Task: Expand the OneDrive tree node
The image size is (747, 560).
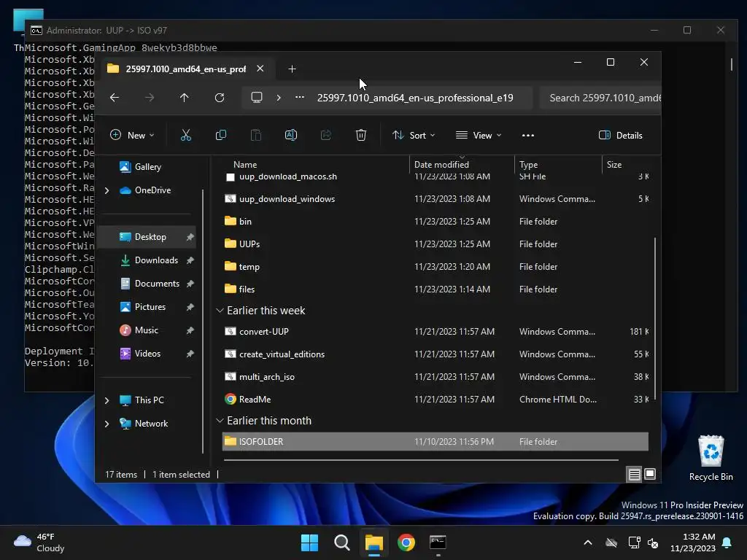Action: (x=107, y=190)
